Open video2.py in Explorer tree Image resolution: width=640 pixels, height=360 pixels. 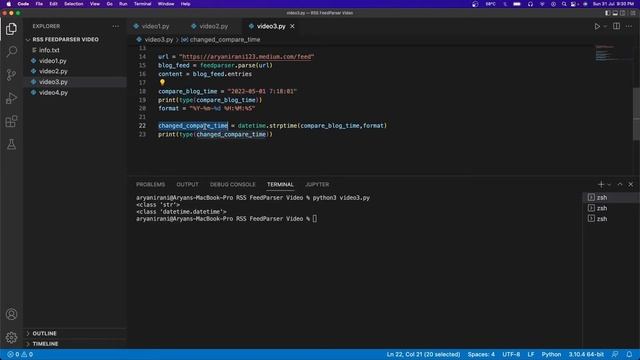[75, 71]
